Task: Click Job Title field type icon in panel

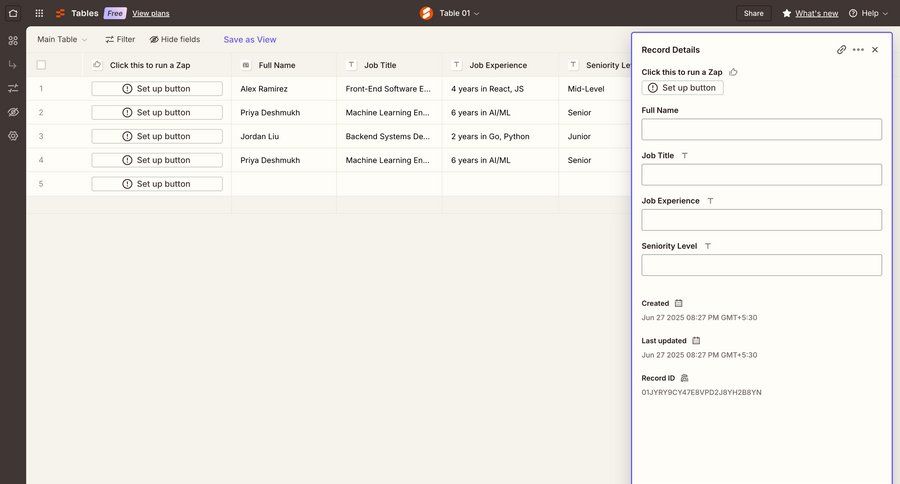Action: tap(684, 155)
